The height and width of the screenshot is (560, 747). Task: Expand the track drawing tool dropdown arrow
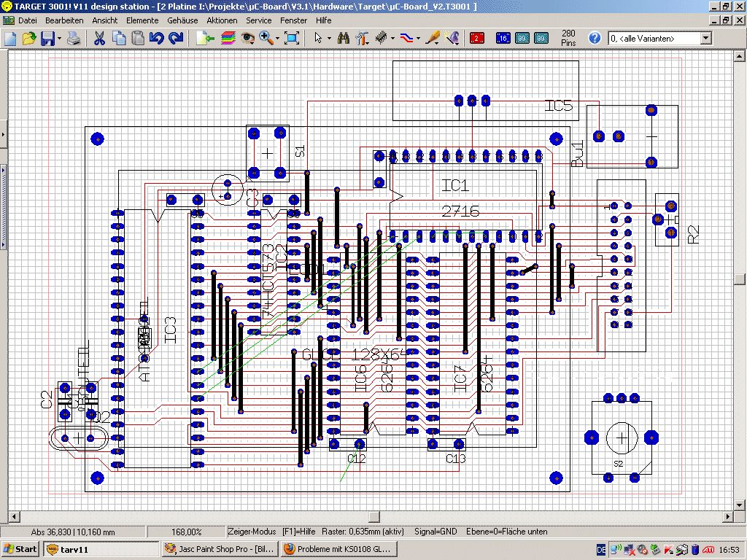pyautogui.click(x=419, y=38)
